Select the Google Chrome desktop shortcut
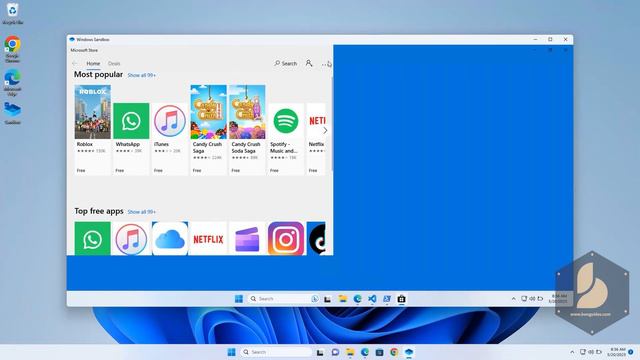The image size is (640, 360). click(x=13, y=49)
